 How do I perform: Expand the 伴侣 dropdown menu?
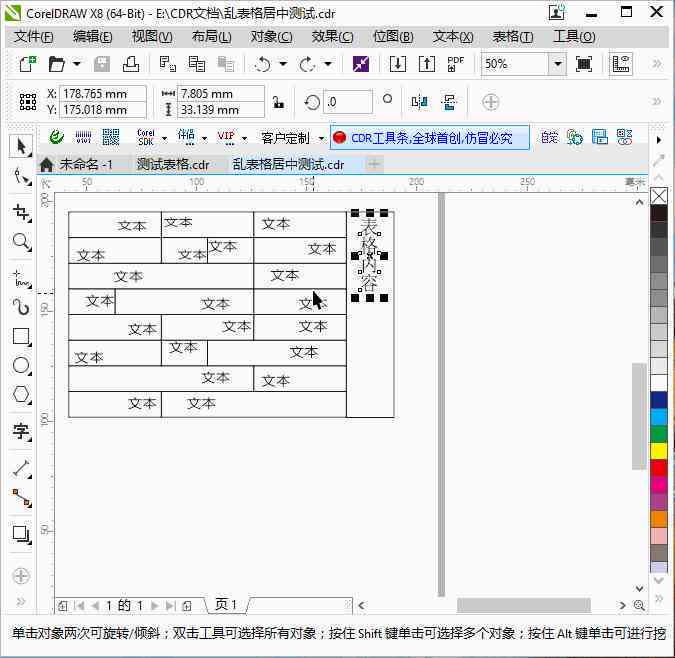point(204,139)
